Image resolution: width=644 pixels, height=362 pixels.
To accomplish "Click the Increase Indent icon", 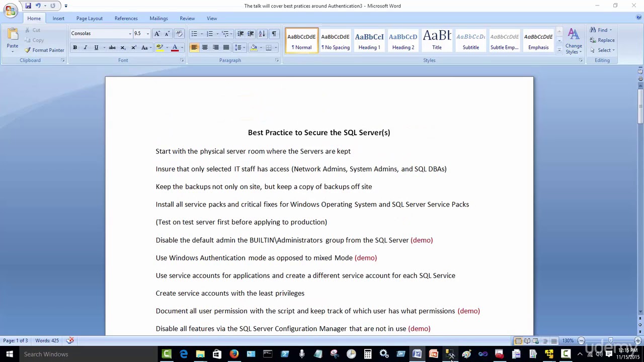I will click(251, 34).
